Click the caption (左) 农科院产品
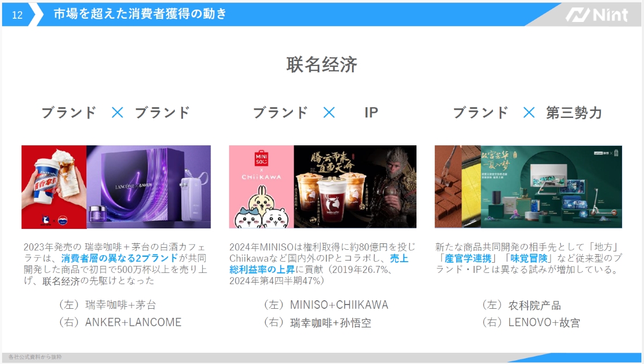Viewport: 644px width, 364px height. tap(522, 305)
